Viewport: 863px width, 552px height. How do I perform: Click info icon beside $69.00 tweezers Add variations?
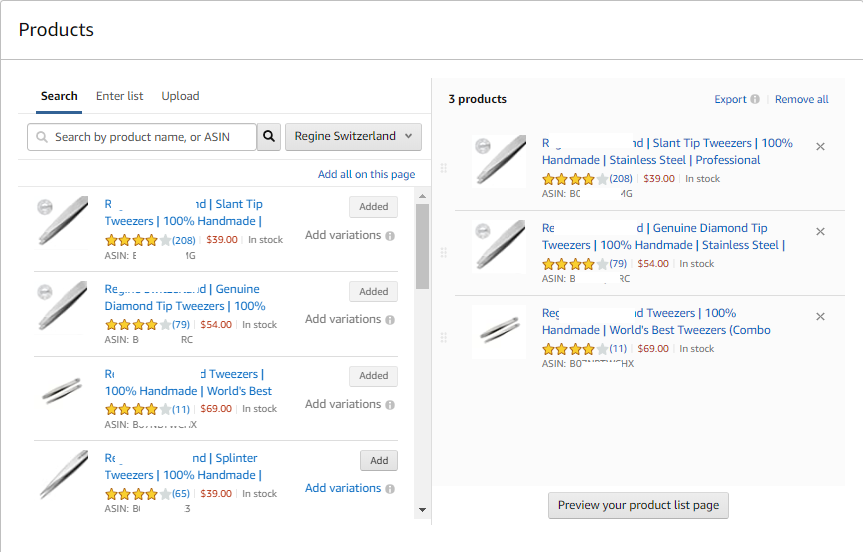coord(390,405)
